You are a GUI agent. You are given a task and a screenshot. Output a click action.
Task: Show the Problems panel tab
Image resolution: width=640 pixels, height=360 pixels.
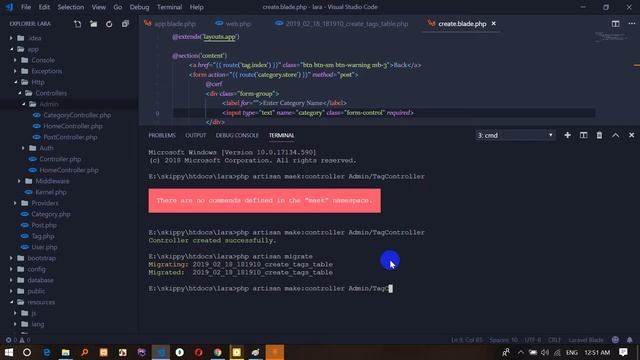[162, 135]
